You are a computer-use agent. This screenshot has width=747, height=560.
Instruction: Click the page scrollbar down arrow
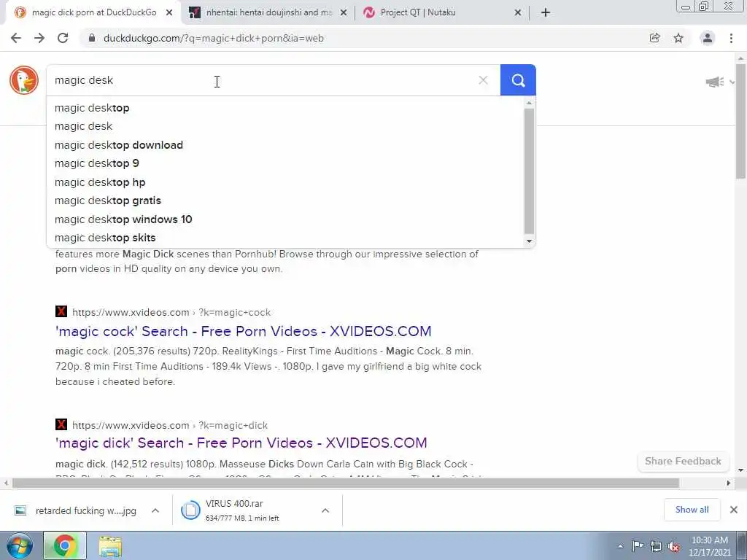coord(741,470)
